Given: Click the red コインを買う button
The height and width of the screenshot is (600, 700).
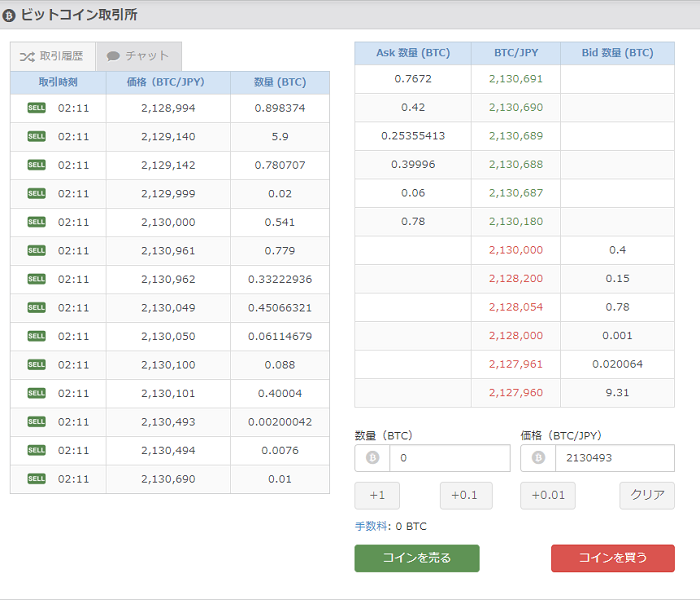Looking at the screenshot, I should point(612,558).
